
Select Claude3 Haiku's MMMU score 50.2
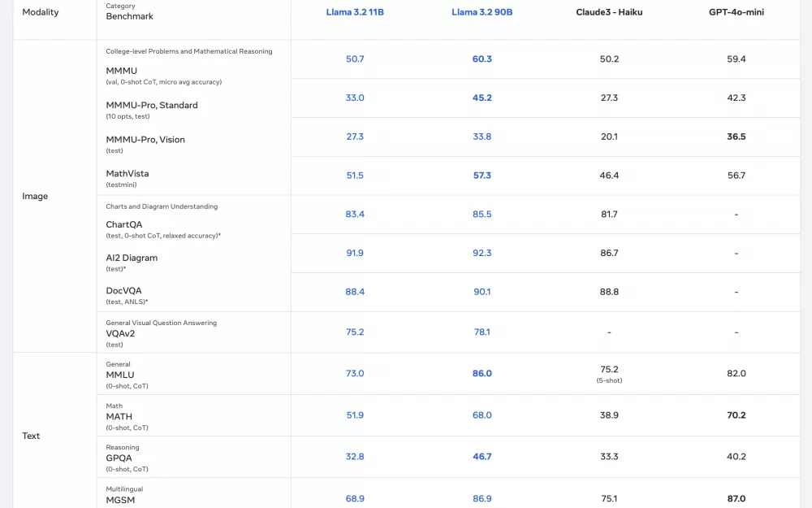point(609,59)
